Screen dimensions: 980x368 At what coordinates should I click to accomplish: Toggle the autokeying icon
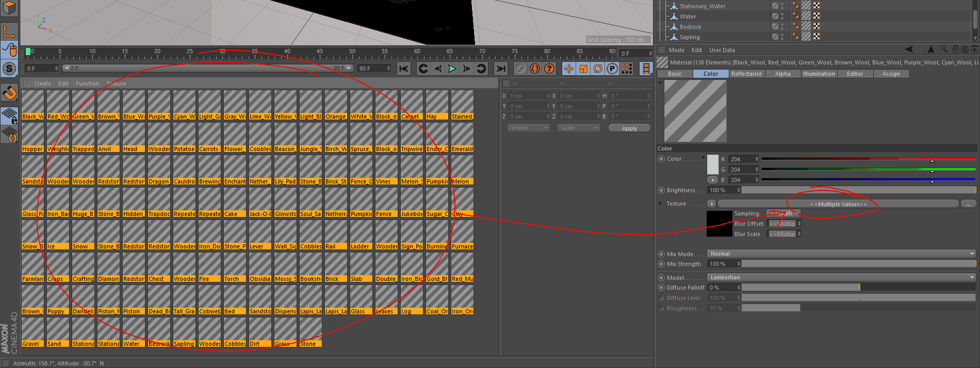coord(535,69)
